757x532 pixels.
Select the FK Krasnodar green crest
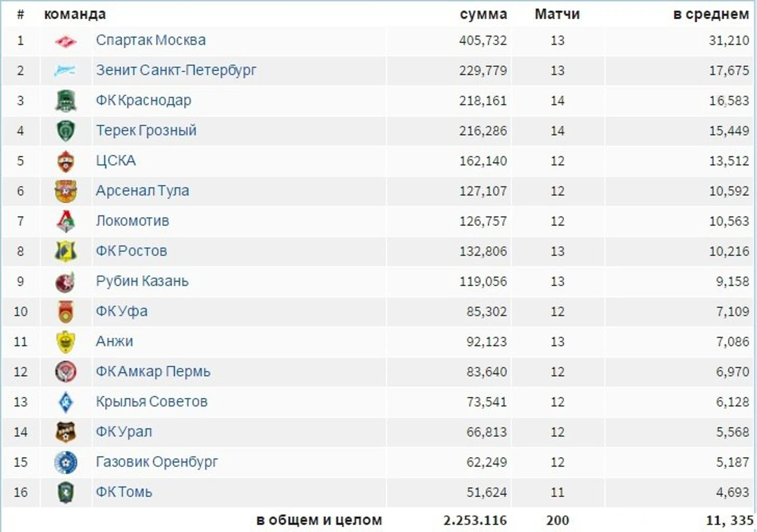pyautogui.click(x=66, y=100)
